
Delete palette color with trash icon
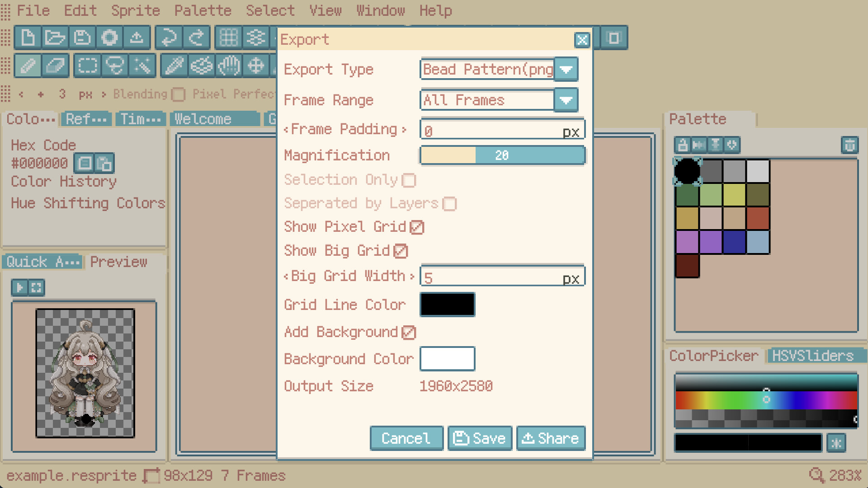click(849, 145)
